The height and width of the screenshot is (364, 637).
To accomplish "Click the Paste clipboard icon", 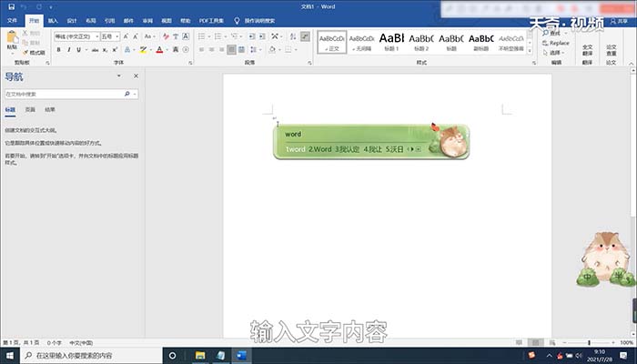I will coord(12,37).
